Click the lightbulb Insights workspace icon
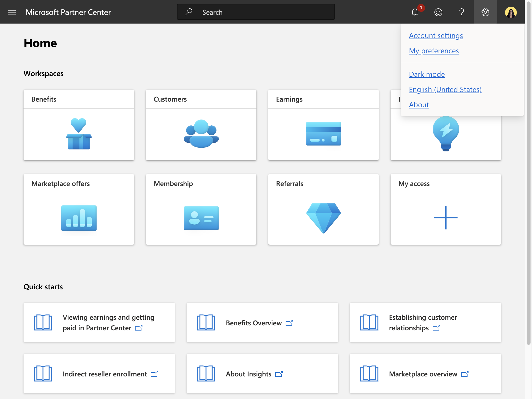The width and height of the screenshot is (532, 399). click(446, 134)
